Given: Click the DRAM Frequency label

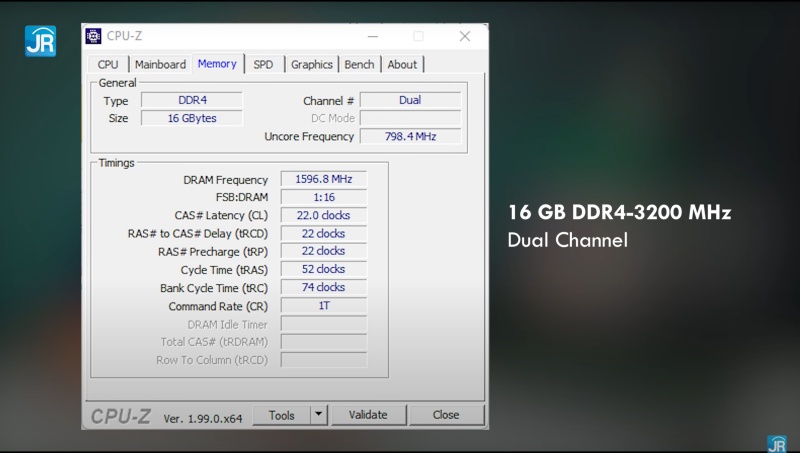Looking at the screenshot, I should (x=226, y=180).
